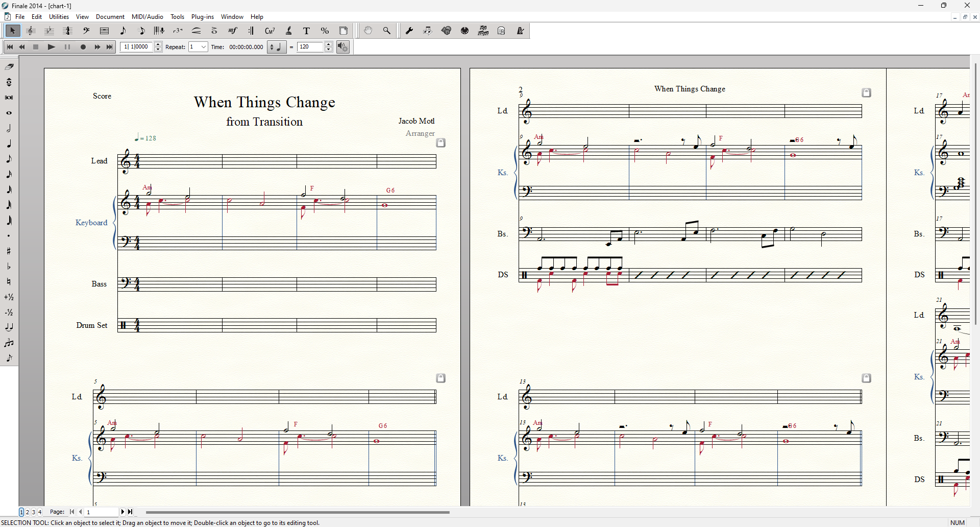The width and height of the screenshot is (980, 527).
Task: Click the Record button
Action: tap(83, 47)
